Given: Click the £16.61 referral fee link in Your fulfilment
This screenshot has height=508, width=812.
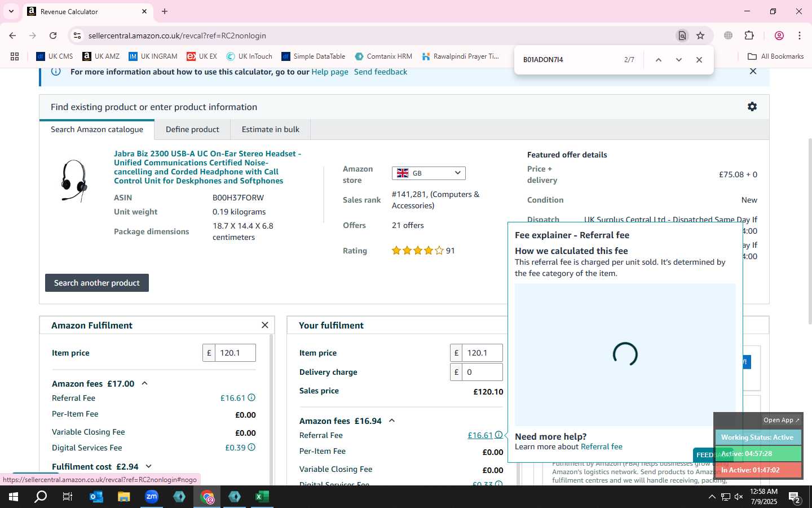Looking at the screenshot, I should 480,435.
